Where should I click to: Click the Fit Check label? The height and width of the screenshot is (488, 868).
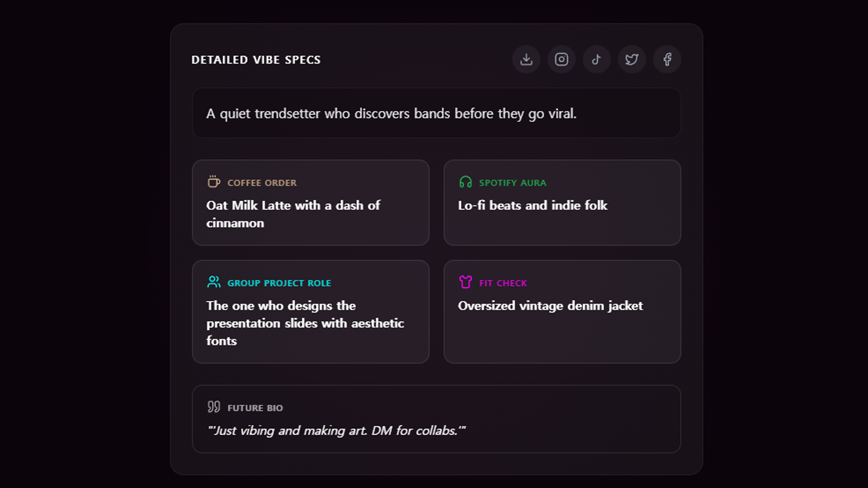tap(503, 283)
